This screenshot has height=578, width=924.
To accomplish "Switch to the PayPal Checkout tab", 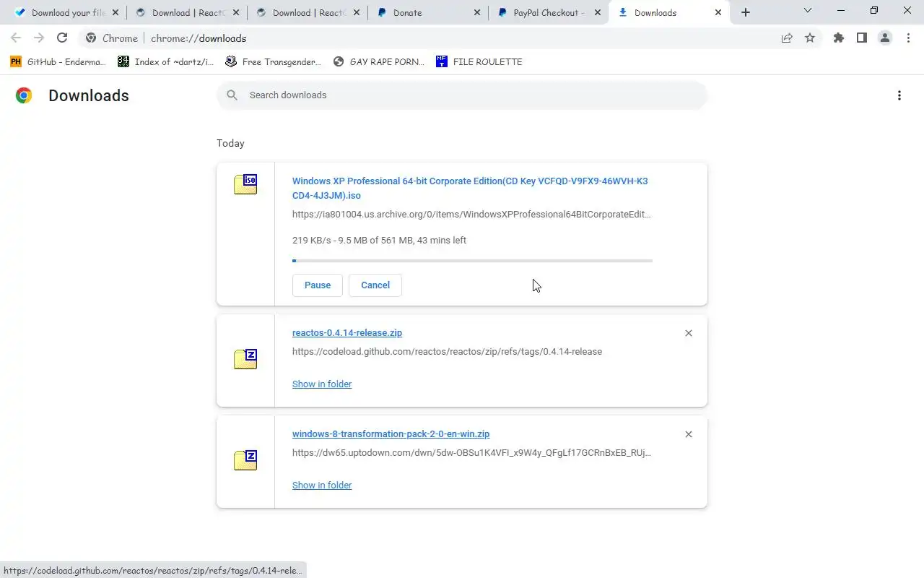I will 548,13.
